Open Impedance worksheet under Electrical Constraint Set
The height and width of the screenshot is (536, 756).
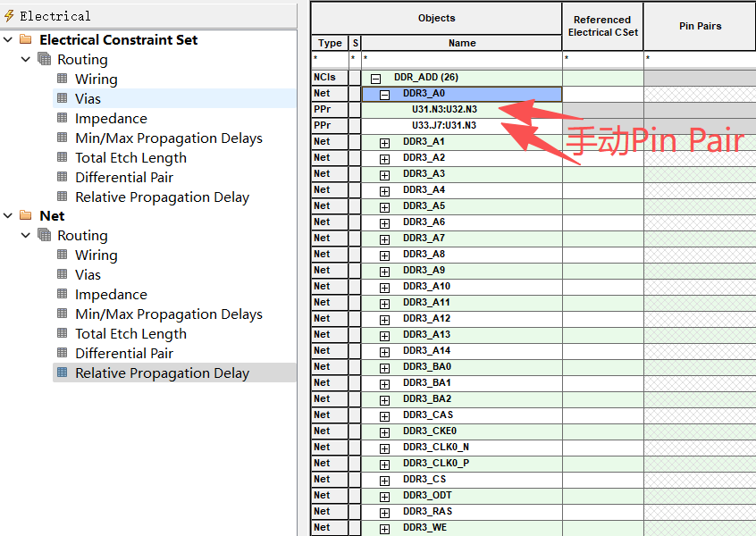click(x=111, y=119)
